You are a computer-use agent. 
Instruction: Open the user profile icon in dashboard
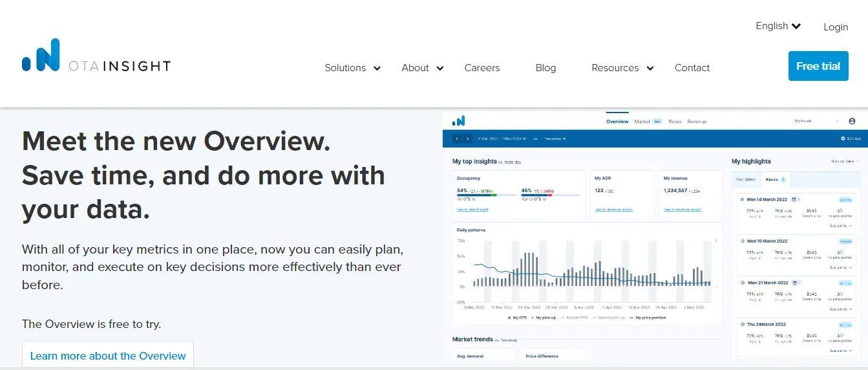(x=852, y=121)
